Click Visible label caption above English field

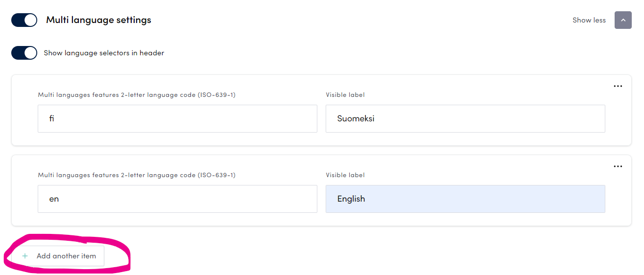(x=345, y=175)
